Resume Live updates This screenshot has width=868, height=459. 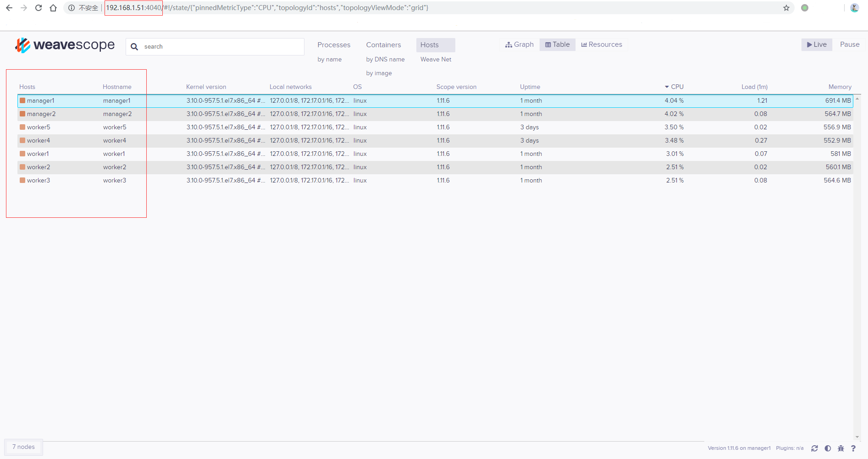pos(817,44)
